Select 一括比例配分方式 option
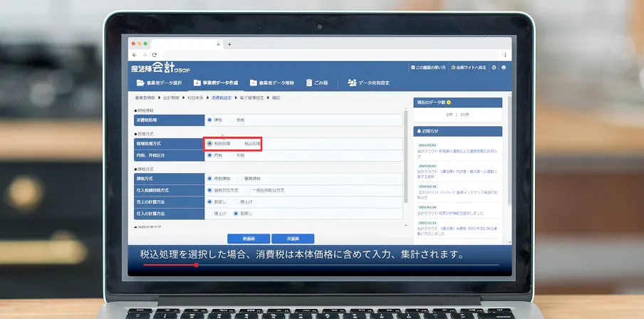644x319 pixels. pyautogui.click(x=248, y=191)
